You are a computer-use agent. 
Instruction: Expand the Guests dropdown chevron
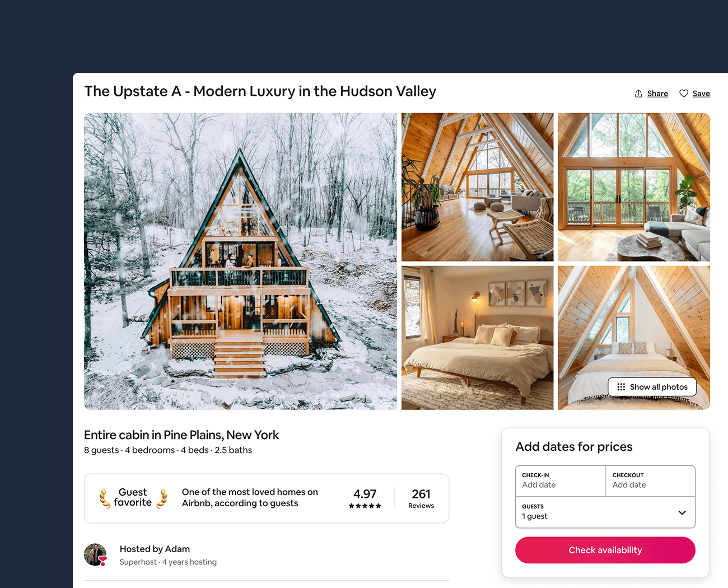coord(682,512)
